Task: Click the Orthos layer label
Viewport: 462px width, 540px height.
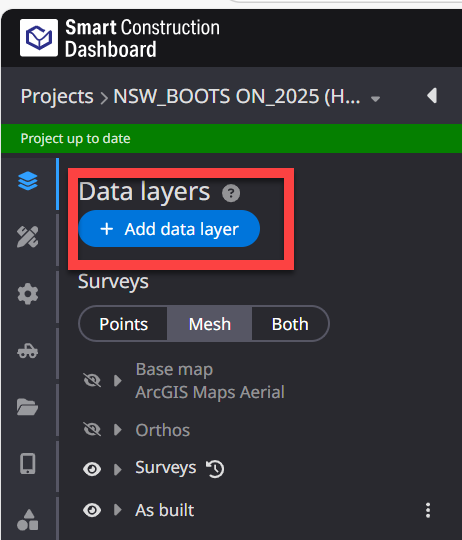Action: pos(162,430)
